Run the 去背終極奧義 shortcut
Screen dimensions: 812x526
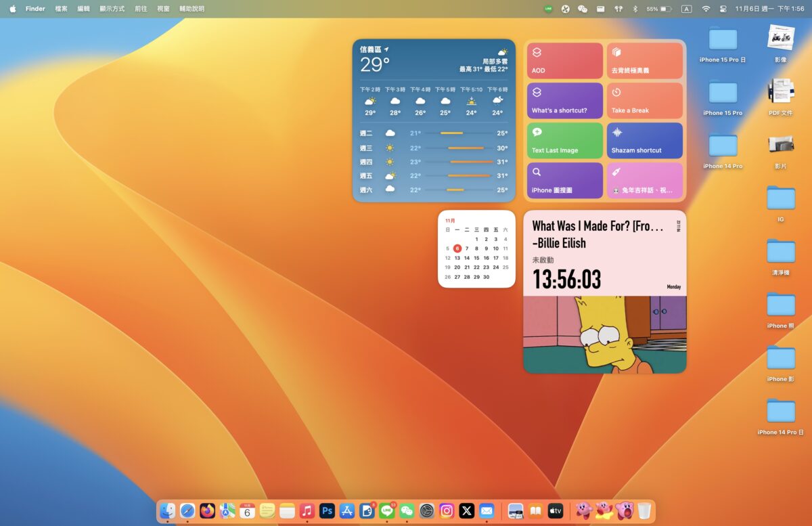pos(645,61)
